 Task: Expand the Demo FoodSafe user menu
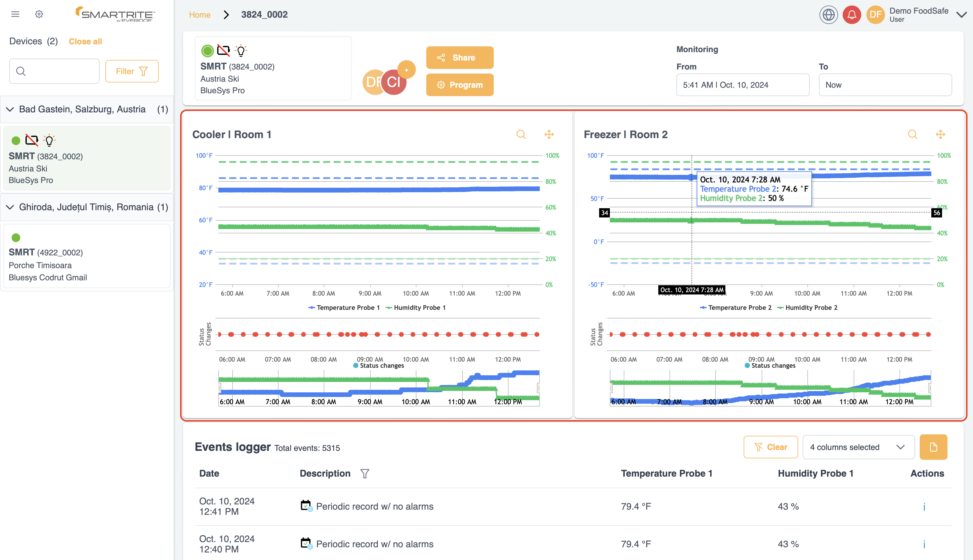[x=961, y=15]
